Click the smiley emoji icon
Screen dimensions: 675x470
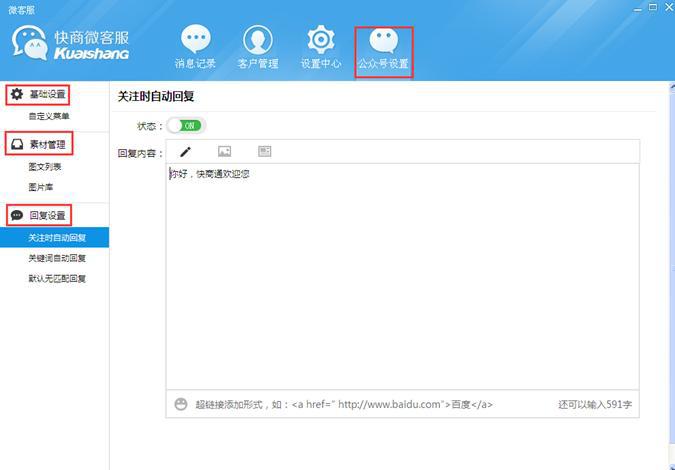point(181,404)
